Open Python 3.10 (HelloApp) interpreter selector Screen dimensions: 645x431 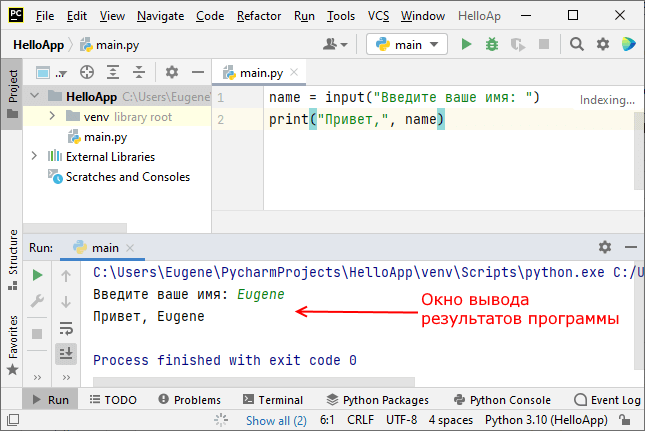coord(546,420)
